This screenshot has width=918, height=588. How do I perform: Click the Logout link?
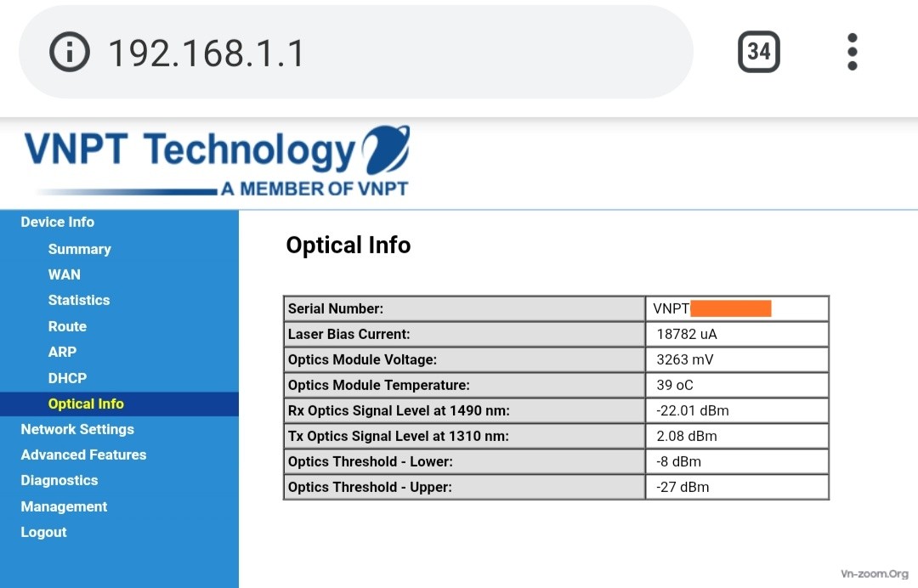44,533
